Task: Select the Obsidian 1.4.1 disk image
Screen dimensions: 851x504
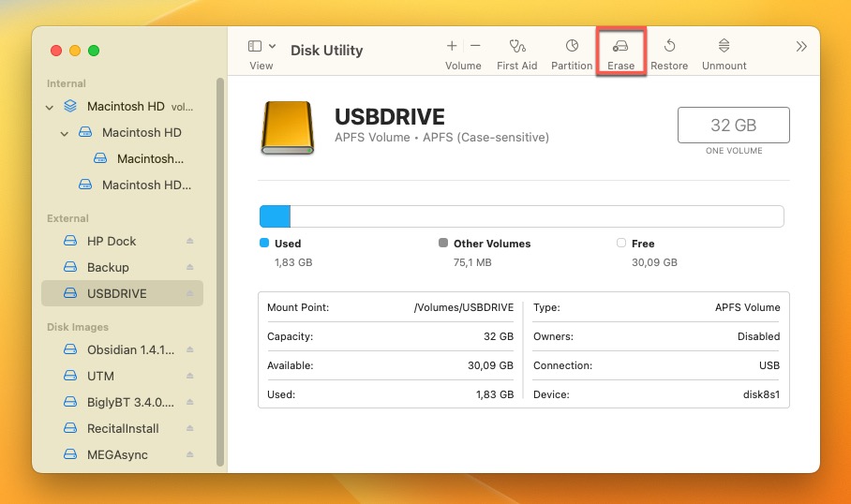Action: tap(123, 350)
